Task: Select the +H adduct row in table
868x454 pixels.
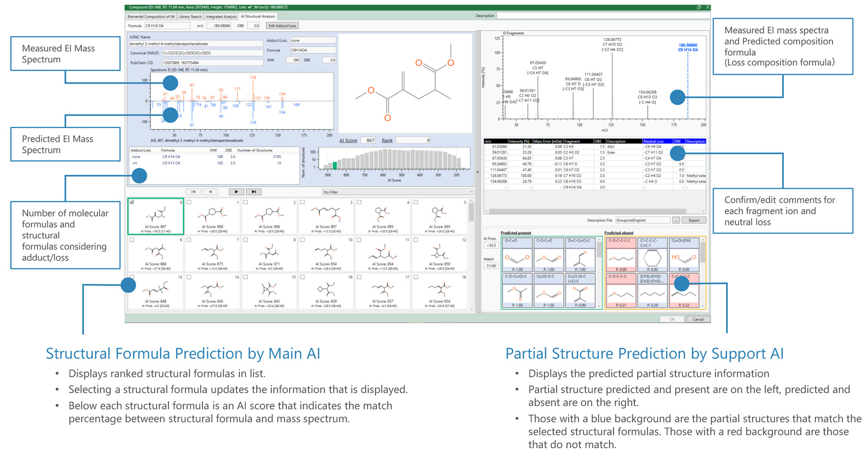Action: (x=208, y=163)
